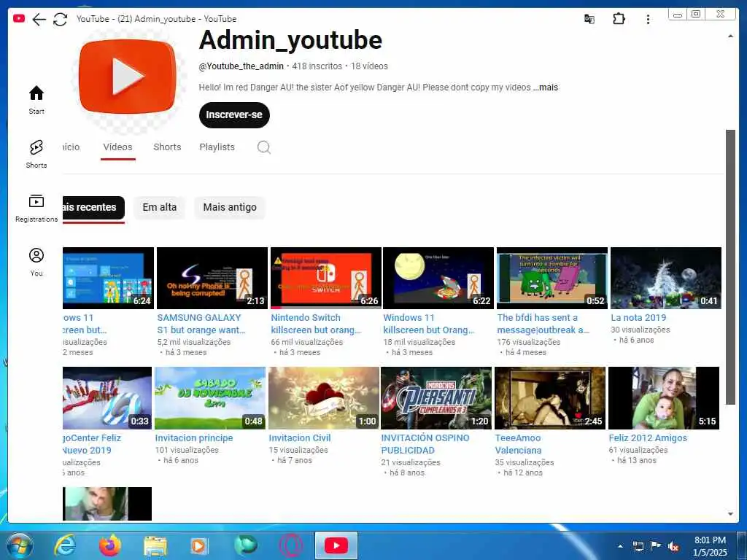The image size is (747, 560).
Task: Play the TeeeAmoo Valenciana thumbnail
Action: point(550,398)
